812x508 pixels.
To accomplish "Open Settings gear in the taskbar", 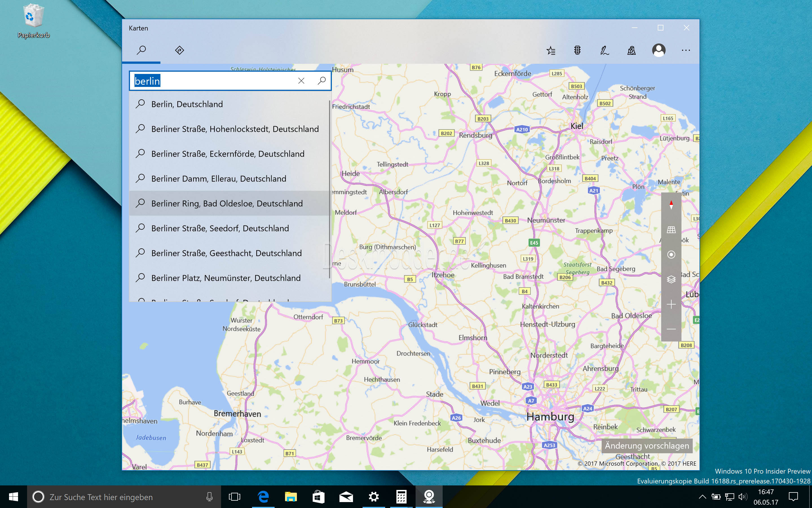I will (x=374, y=497).
